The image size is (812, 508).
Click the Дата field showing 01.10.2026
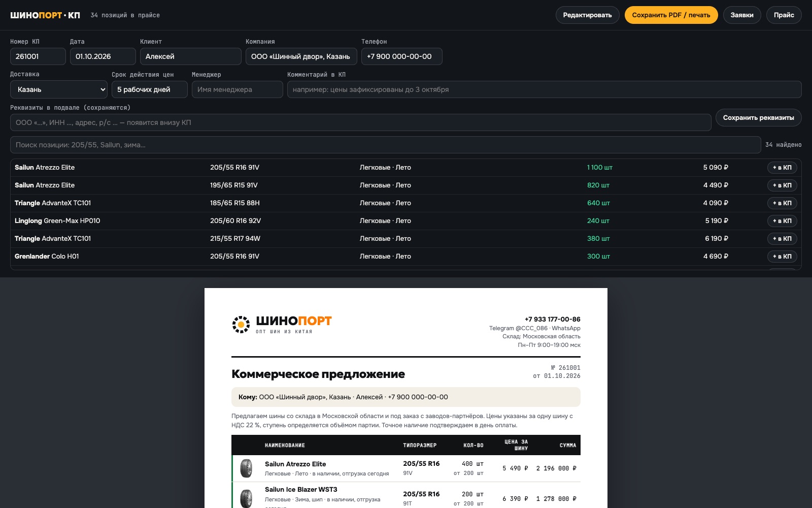(x=103, y=56)
